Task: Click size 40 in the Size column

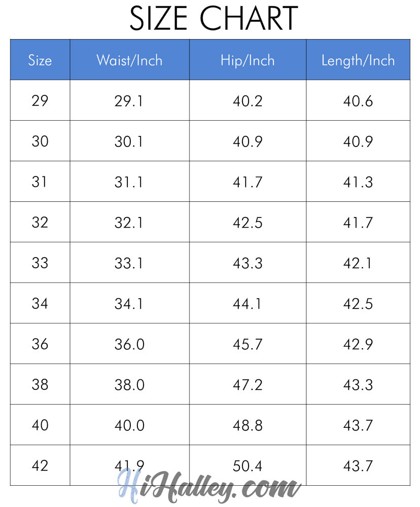Action: click(x=40, y=425)
